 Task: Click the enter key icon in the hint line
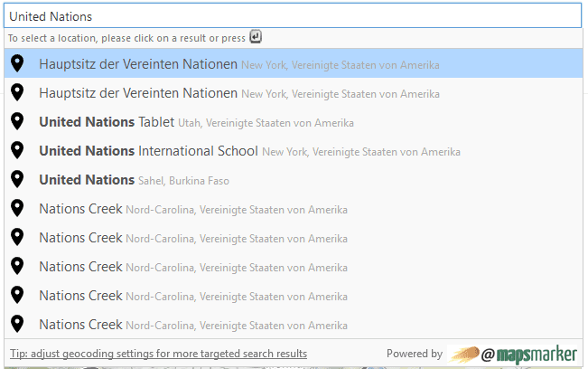point(256,37)
